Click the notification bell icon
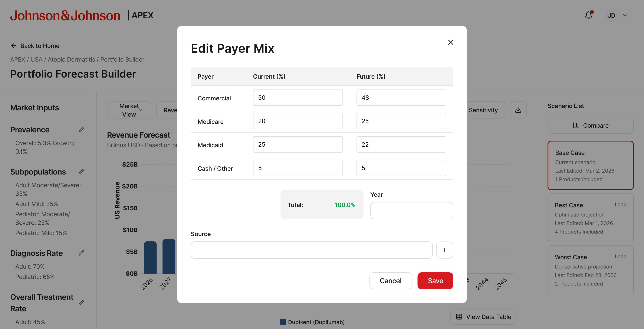Screen dimensions: 644x329 [x=588, y=15]
